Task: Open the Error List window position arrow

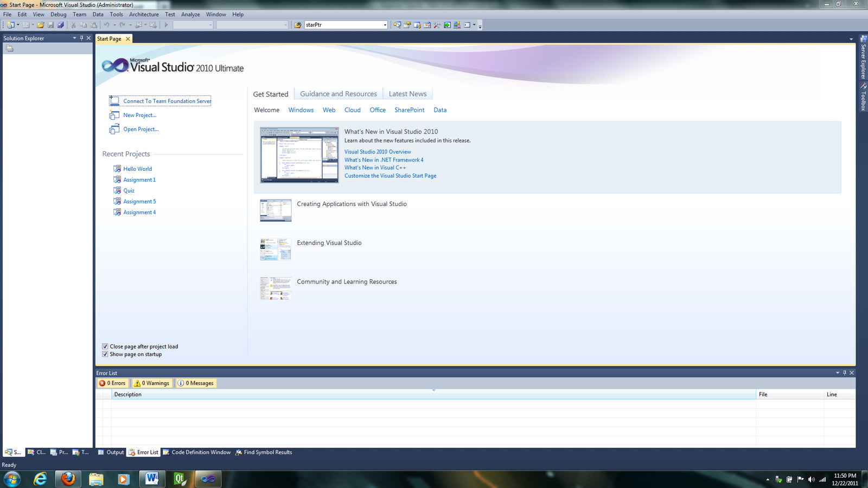Action: click(x=838, y=373)
